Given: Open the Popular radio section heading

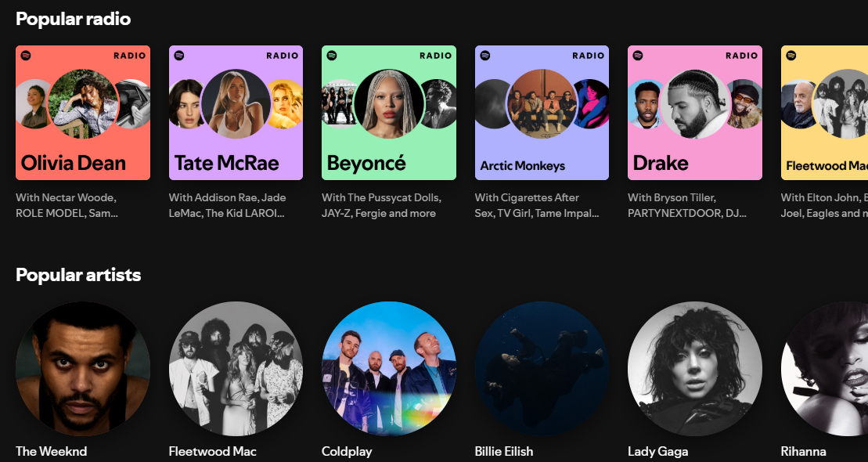Looking at the screenshot, I should (x=73, y=19).
